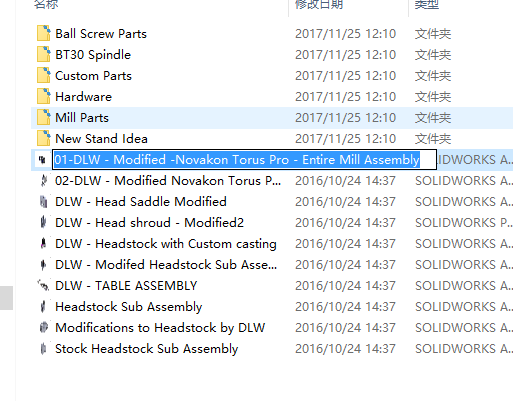Screen dimensions: 513x401
Task: Select Modifications to Headstock by DLW
Action: coord(160,328)
